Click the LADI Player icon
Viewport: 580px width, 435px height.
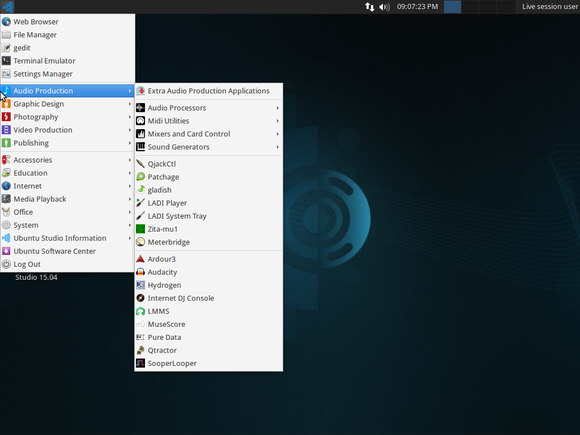140,203
